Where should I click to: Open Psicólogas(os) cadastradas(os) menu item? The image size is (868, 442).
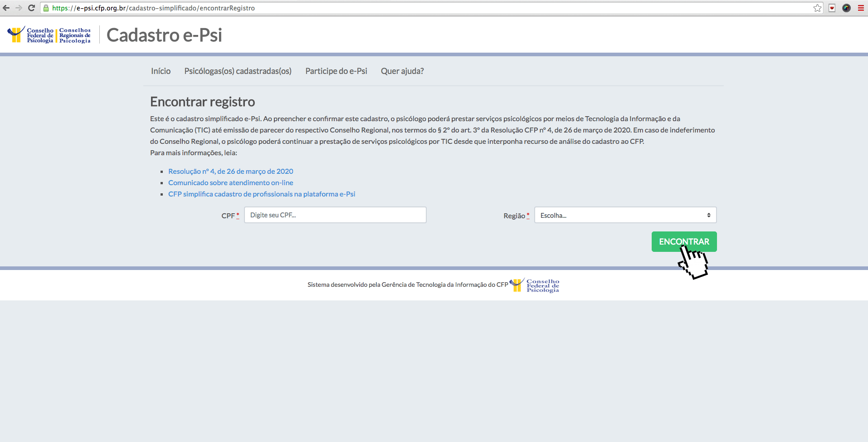(x=238, y=71)
